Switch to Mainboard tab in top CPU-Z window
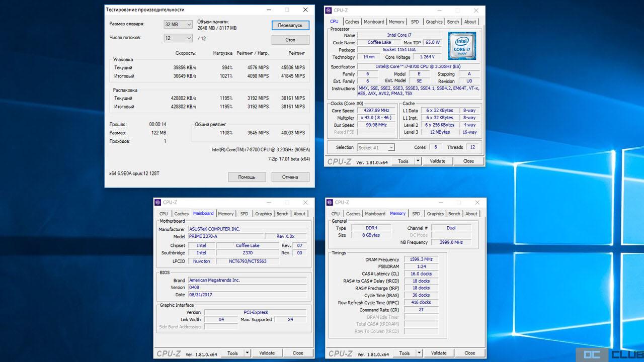 374,22
